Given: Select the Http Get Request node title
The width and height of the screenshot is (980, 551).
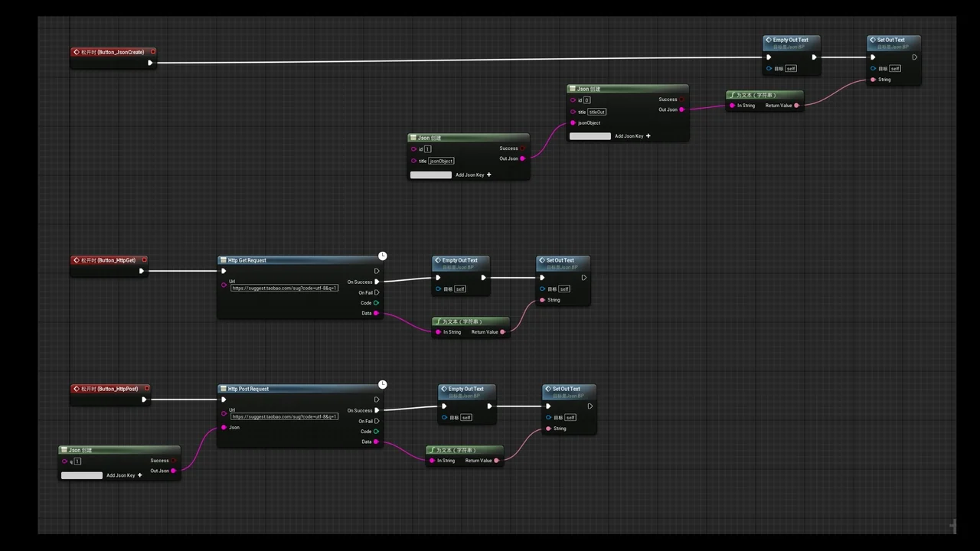Looking at the screenshot, I should point(247,260).
